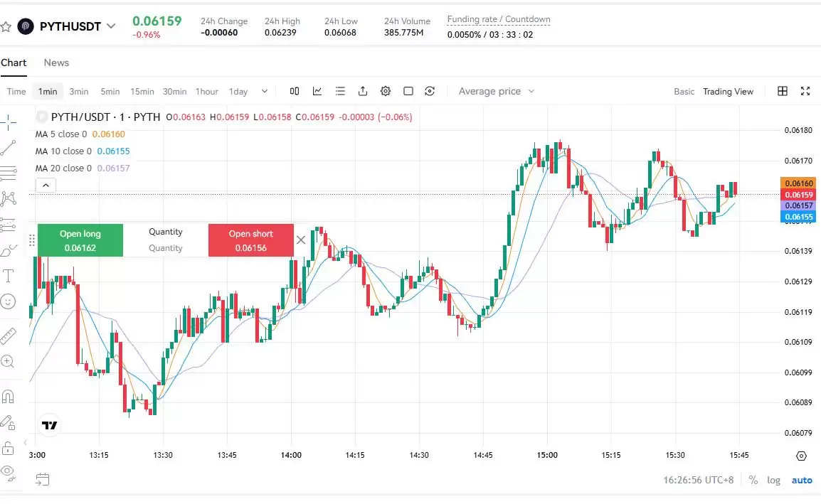Select the magnet mode tool
821x504 pixels.
pyautogui.click(x=8, y=396)
